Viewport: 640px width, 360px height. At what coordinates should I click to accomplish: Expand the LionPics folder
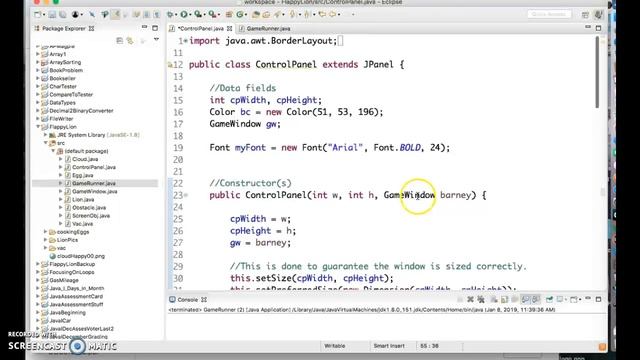[46, 240]
